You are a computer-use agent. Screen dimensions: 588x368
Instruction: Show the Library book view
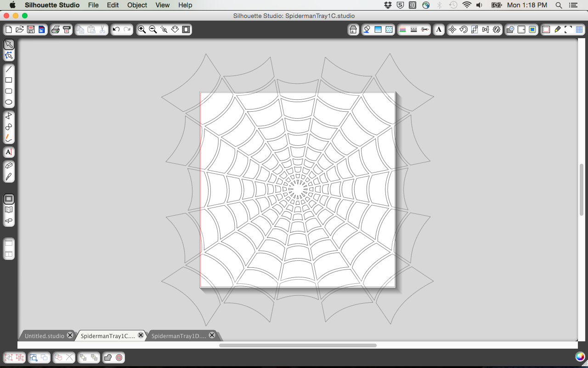pyautogui.click(x=9, y=210)
